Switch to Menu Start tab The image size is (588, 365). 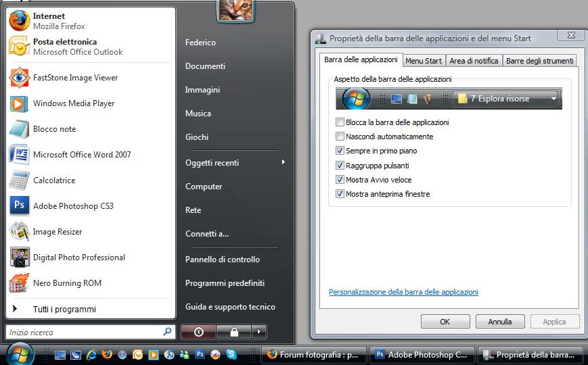coord(424,61)
